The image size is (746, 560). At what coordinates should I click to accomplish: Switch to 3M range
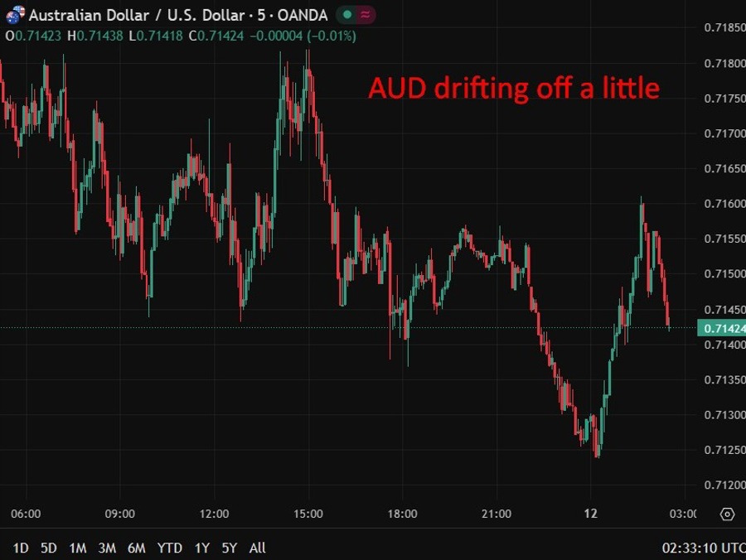tap(107, 548)
